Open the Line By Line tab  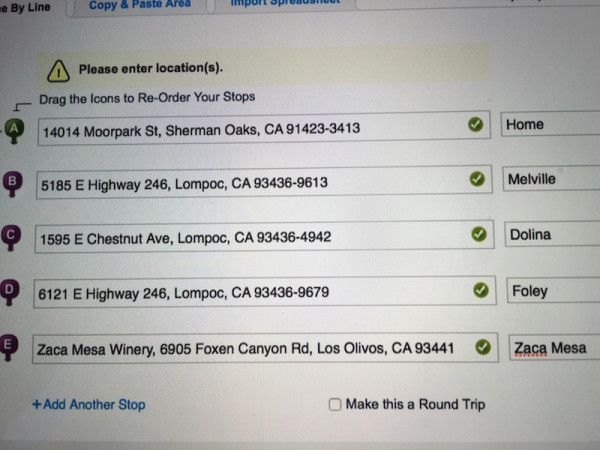25,8
